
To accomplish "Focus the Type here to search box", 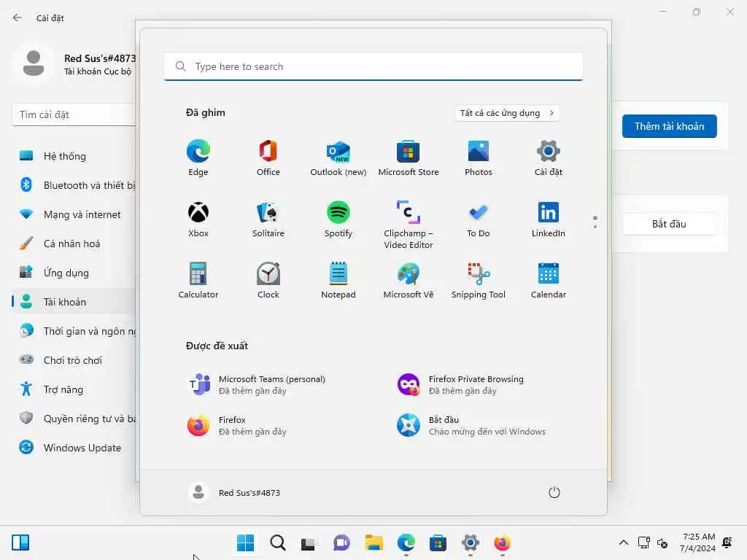I will pos(373,66).
